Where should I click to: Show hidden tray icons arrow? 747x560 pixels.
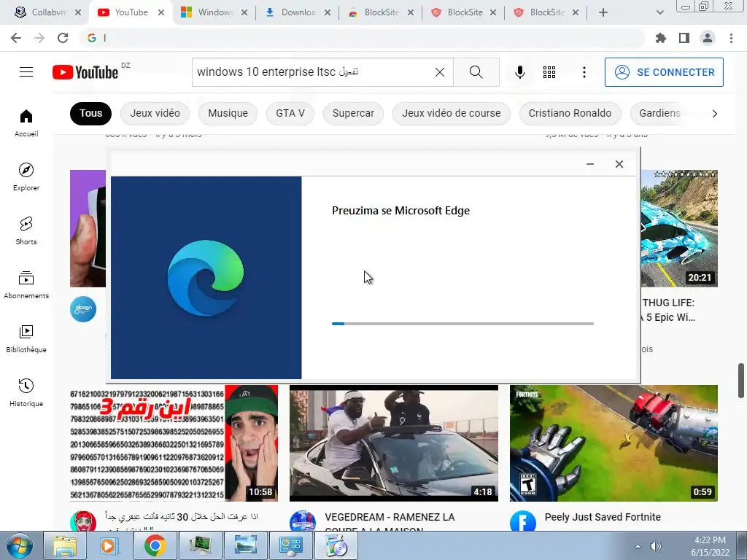click(638, 546)
